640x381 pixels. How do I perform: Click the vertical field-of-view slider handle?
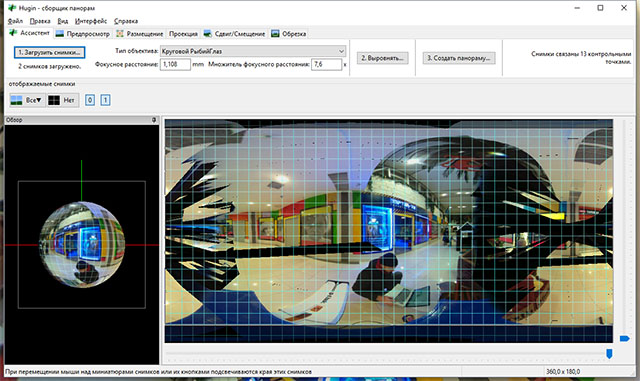coord(624,339)
